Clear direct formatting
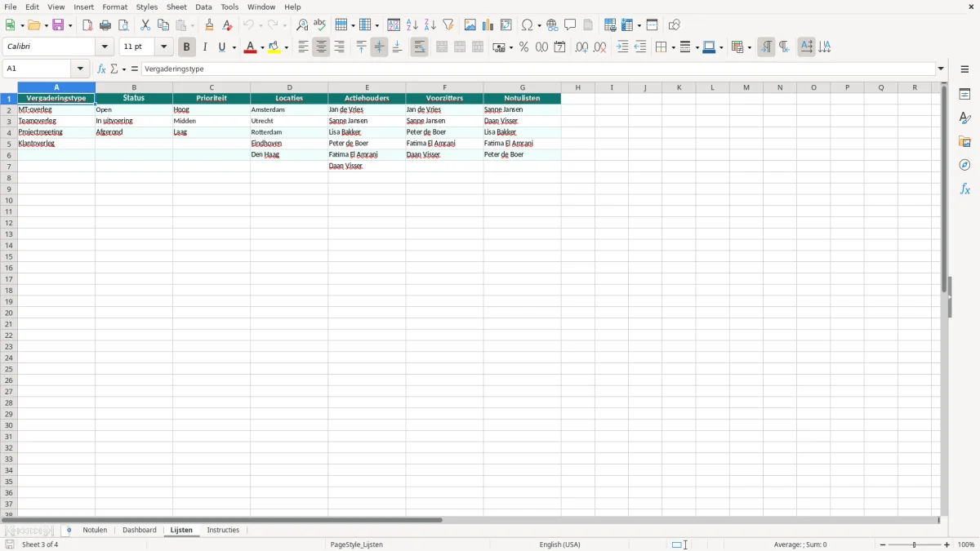Screen dimensions: 980x551 tap(227, 25)
